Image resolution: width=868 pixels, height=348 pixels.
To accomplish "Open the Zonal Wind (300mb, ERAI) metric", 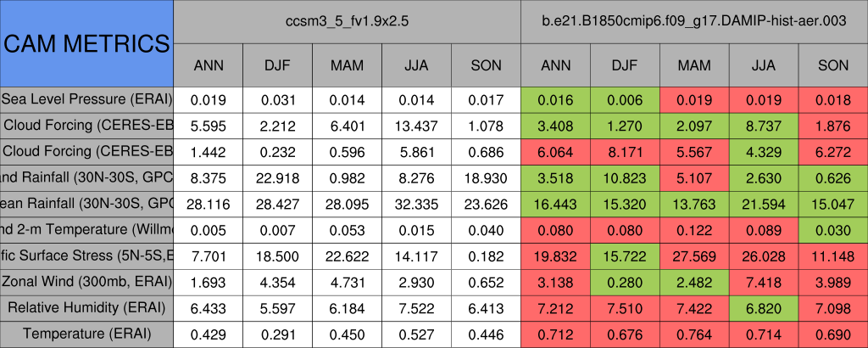I will tap(86, 281).
